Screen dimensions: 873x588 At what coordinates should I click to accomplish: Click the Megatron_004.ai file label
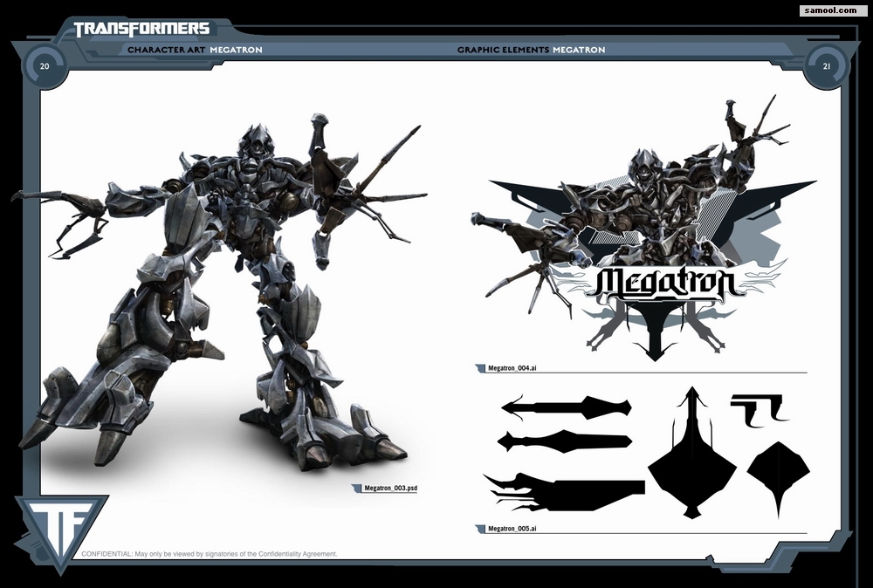512,367
